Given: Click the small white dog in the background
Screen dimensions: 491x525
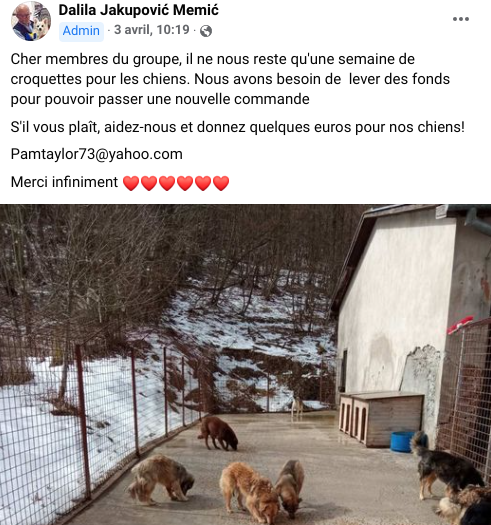Looking at the screenshot, I should coord(297,406).
